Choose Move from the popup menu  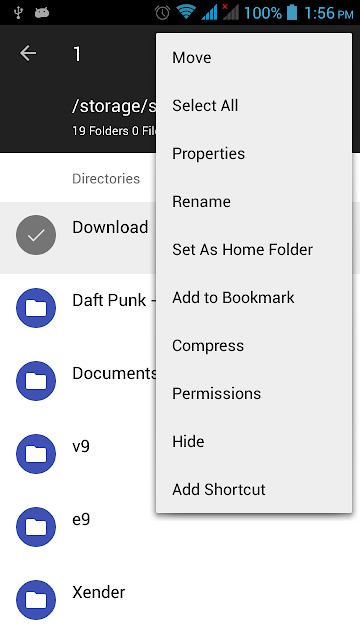(253, 58)
